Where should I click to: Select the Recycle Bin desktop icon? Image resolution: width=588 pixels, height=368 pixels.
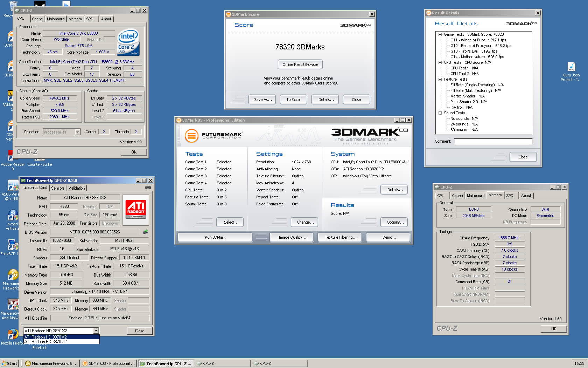[9, 9]
